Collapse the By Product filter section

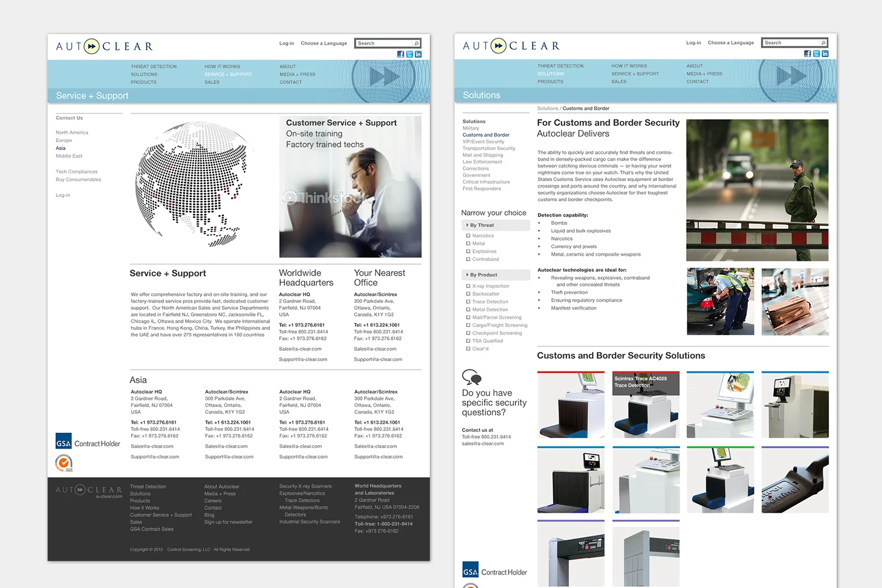[x=496, y=275]
